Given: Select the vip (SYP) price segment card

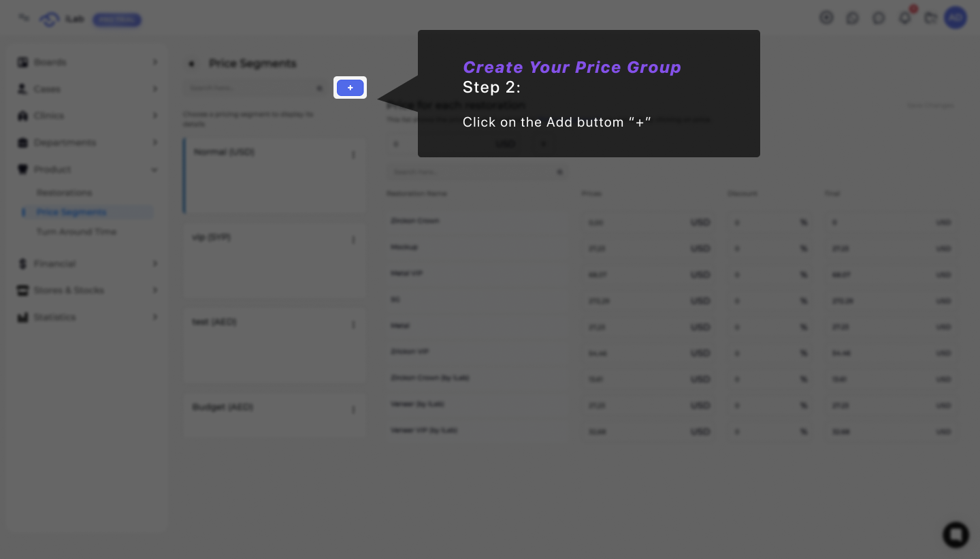Looking at the screenshot, I should click(x=274, y=261).
